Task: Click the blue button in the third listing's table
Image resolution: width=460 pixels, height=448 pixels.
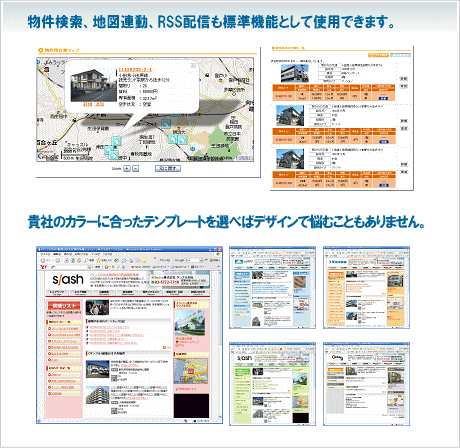Action: pyautogui.click(x=384, y=185)
